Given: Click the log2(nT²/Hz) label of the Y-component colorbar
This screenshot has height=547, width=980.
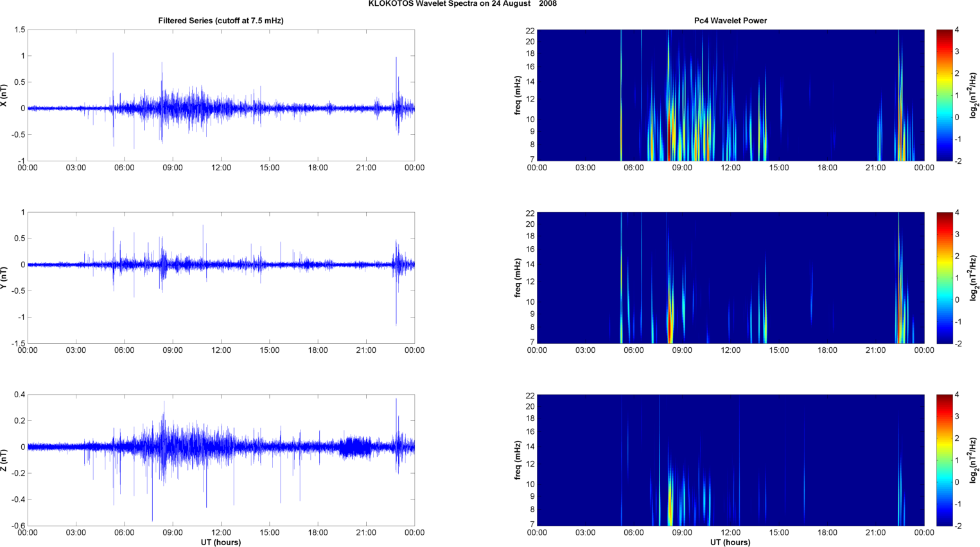Looking at the screenshot, I should coord(974,278).
